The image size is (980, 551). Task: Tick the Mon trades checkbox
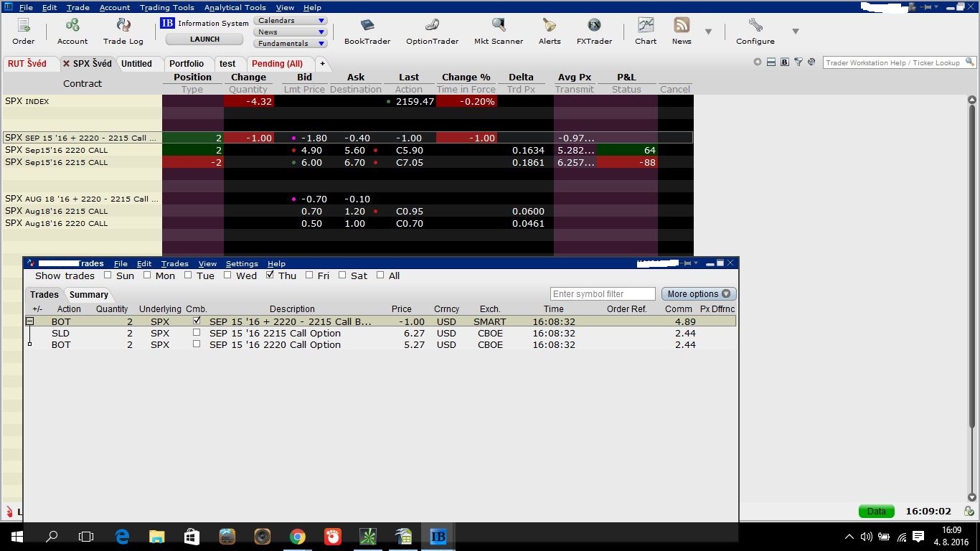point(147,275)
